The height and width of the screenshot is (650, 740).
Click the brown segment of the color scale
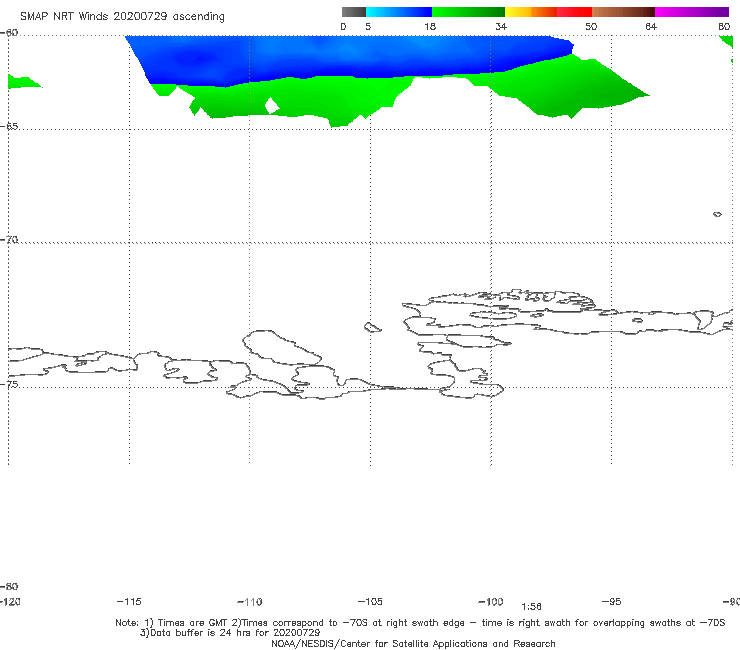(623, 12)
